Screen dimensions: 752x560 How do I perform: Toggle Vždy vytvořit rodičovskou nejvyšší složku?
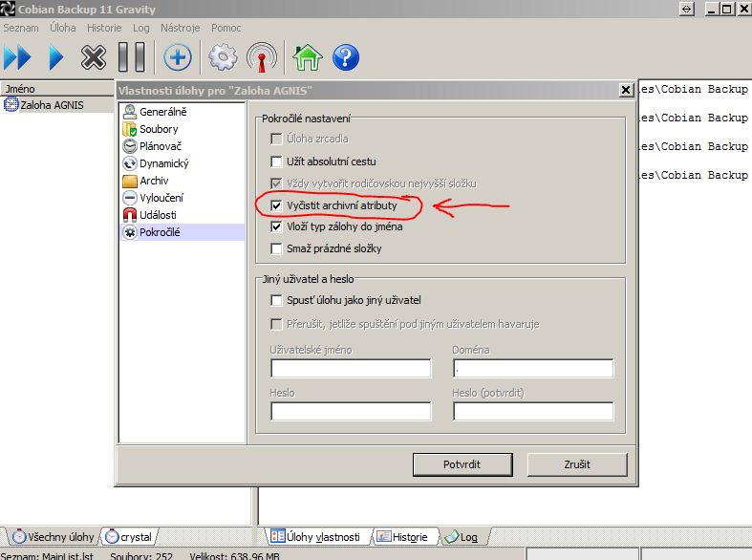coord(276,183)
